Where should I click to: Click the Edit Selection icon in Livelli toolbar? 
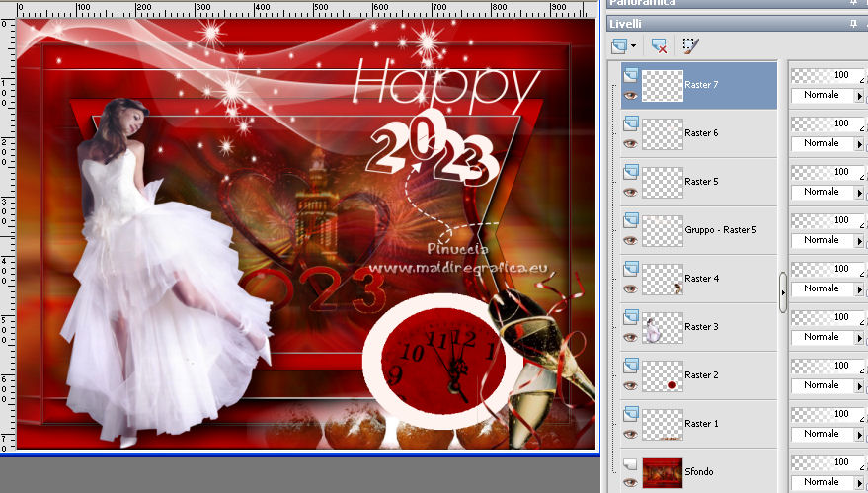690,45
